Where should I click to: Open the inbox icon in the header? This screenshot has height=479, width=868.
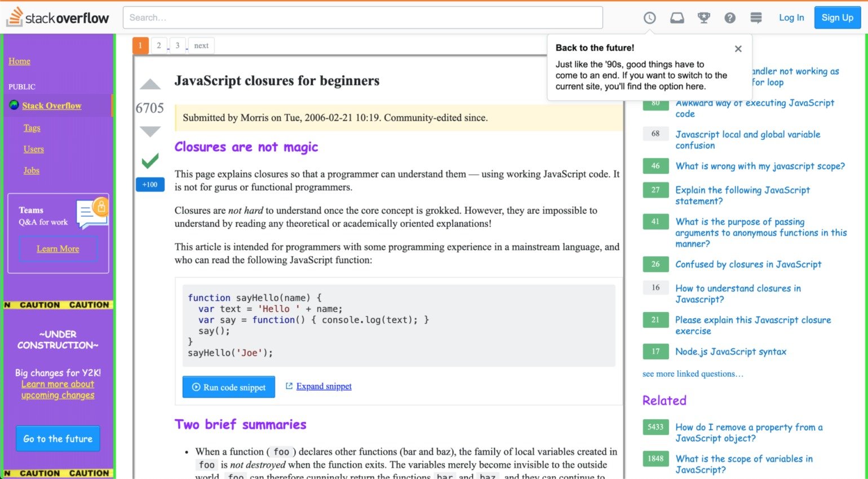click(x=677, y=18)
